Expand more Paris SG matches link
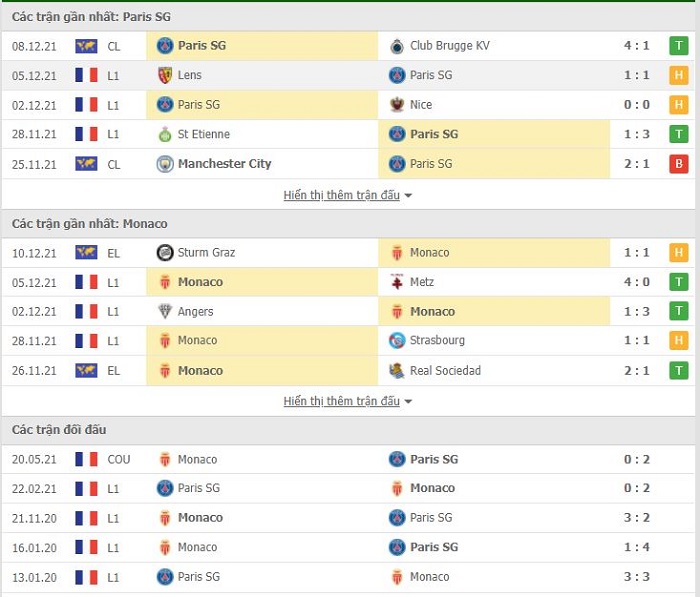This screenshot has height=597, width=700. [342, 195]
